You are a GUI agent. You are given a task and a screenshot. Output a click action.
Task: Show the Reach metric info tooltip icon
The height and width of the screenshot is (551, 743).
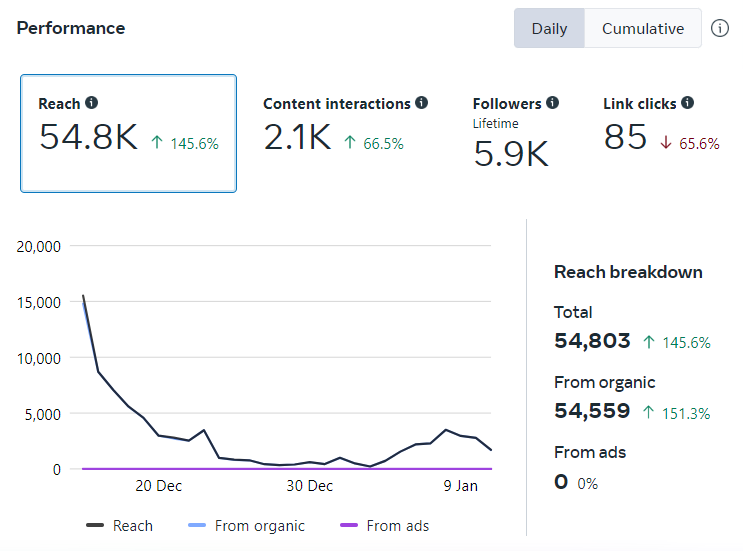tap(91, 103)
